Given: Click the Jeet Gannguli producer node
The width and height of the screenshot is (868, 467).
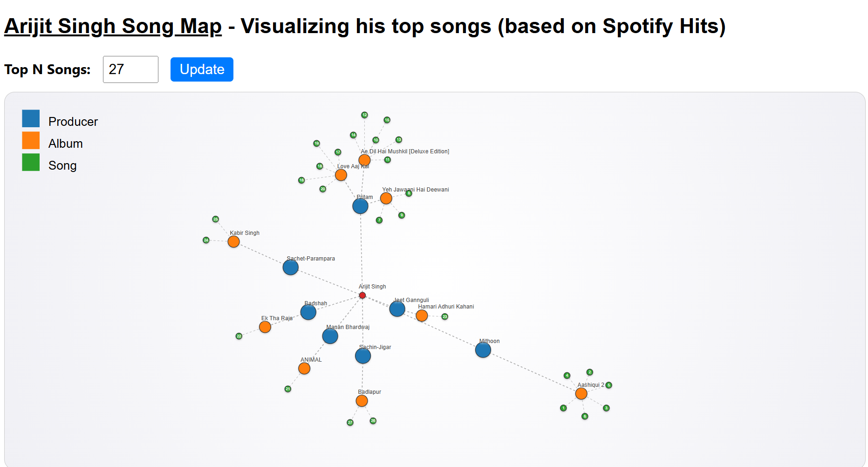Looking at the screenshot, I should 397,309.
